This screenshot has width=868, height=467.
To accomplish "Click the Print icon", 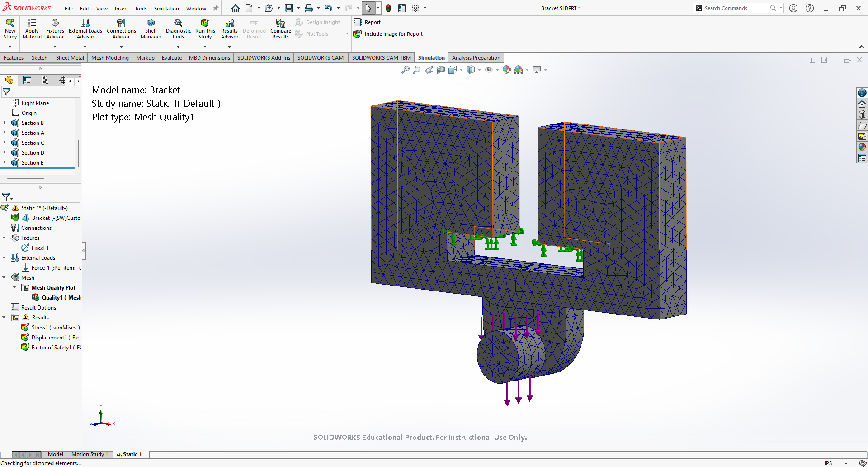I will tap(308, 8).
